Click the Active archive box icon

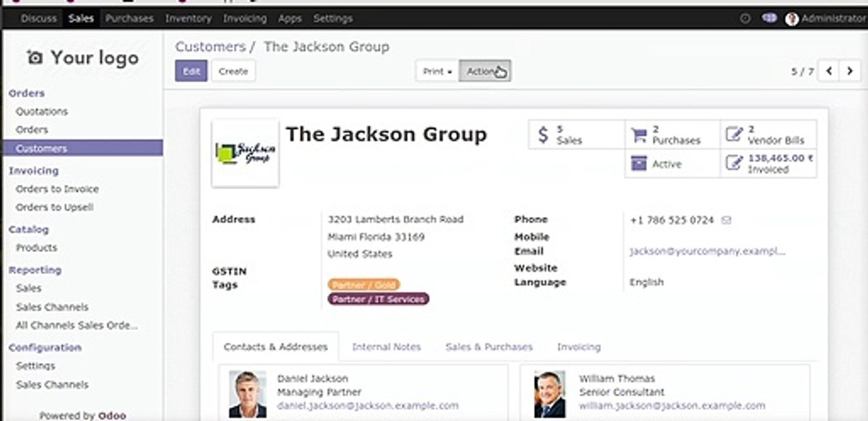pos(639,164)
